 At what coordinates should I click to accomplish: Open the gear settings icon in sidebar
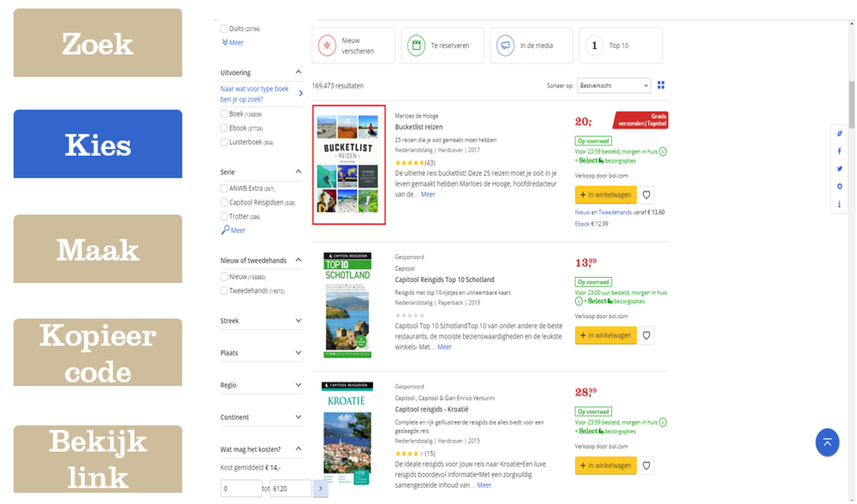[839, 186]
